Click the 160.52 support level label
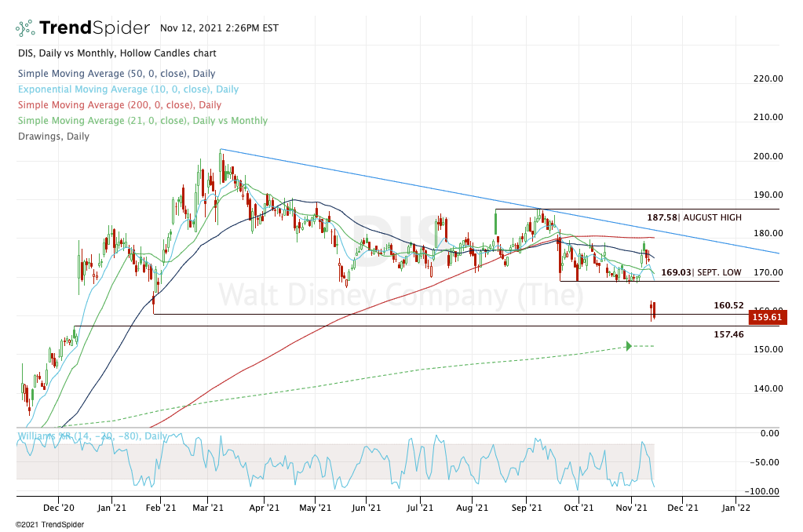 [728, 305]
